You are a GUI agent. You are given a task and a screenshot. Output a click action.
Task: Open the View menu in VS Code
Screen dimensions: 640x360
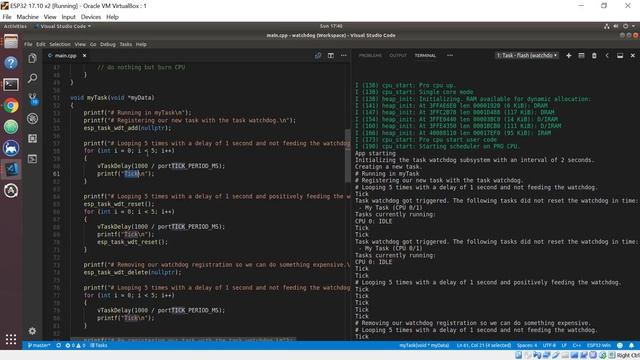click(x=80, y=44)
